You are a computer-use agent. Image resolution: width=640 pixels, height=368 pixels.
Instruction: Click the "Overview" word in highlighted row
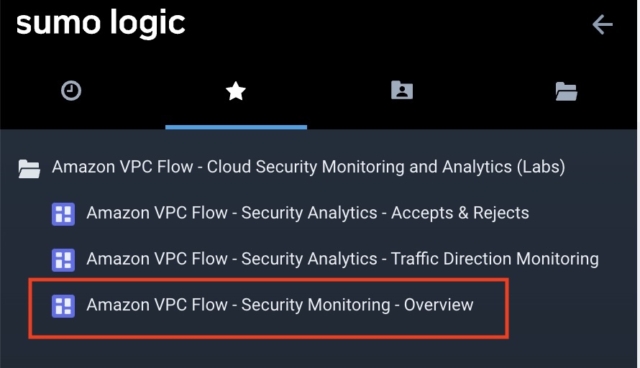coord(439,305)
